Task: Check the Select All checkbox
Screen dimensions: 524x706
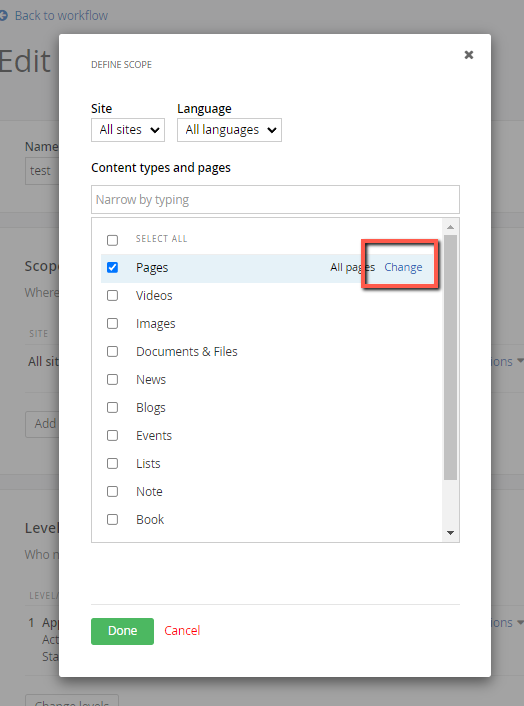Action: coord(113,240)
